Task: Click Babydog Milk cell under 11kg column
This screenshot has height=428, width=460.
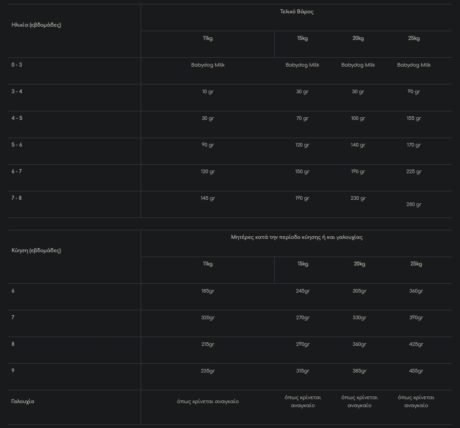Action: point(208,65)
